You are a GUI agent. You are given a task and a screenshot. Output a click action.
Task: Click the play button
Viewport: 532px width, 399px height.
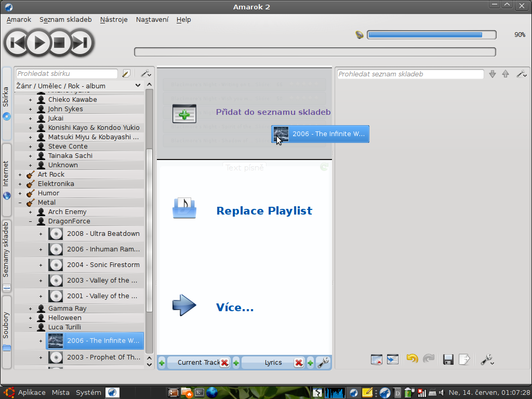click(38, 43)
